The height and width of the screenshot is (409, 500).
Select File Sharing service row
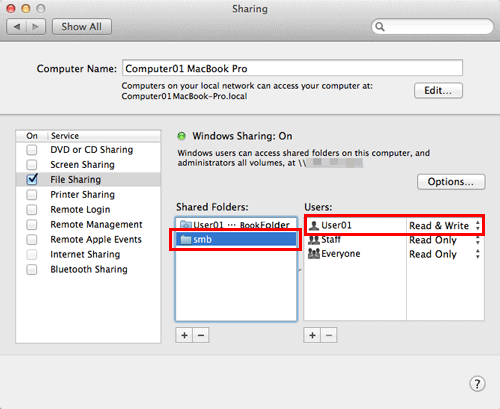[x=88, y=179]
